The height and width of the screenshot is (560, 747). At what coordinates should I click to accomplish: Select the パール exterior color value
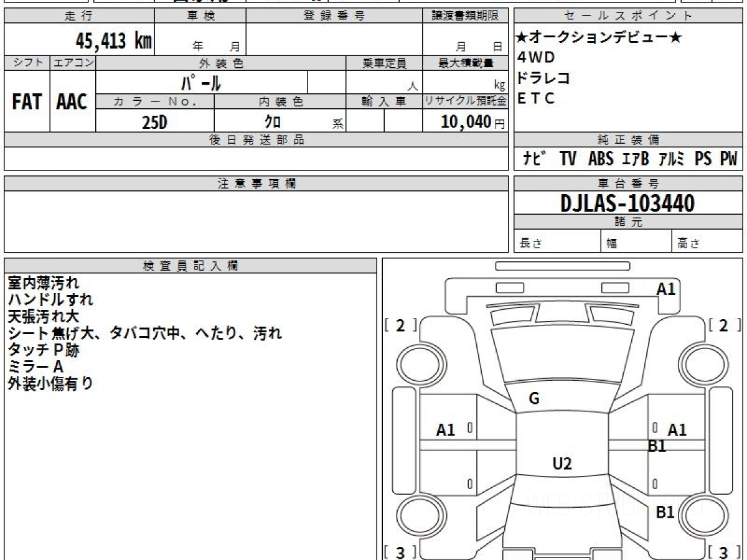click(201, 82)
